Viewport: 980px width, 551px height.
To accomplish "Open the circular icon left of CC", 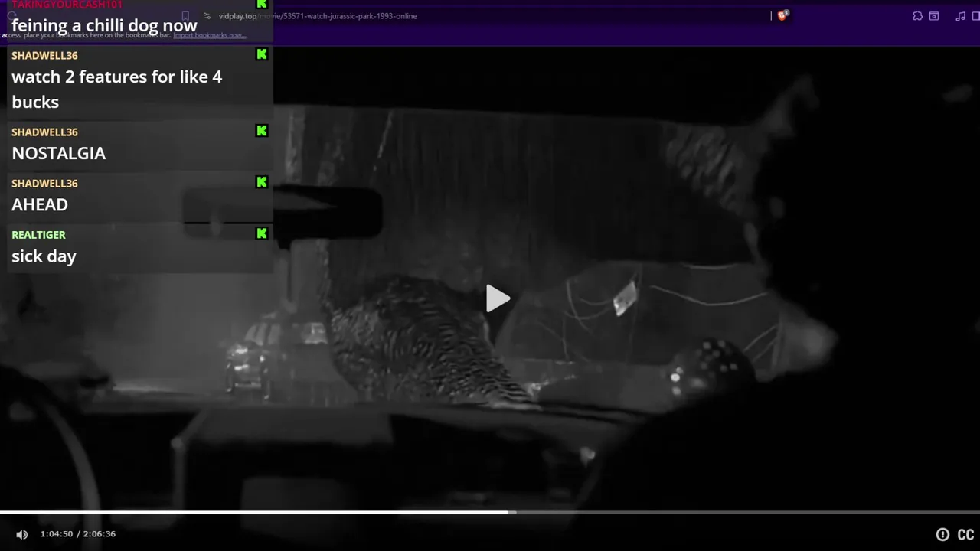I will click(x=942, y=535).
